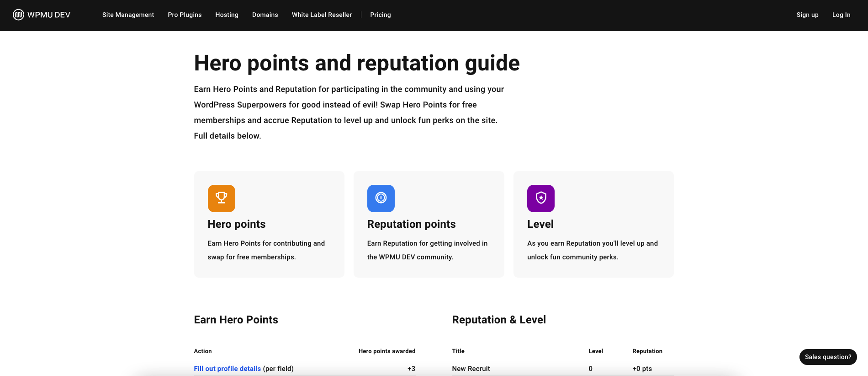Click the New Recruit title cell
The height and width of the screenshot is (376, 868).
[x=471, y=369]
